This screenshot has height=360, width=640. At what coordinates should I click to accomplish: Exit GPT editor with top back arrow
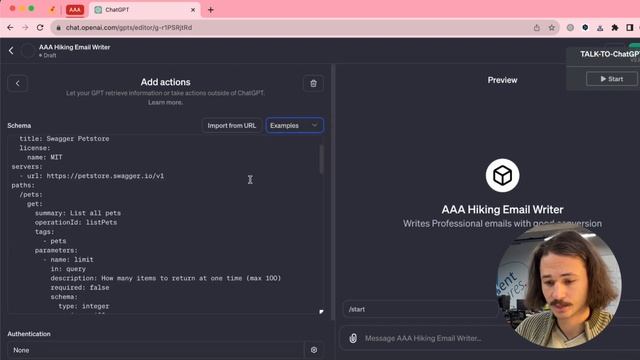[x=11, y=51]
